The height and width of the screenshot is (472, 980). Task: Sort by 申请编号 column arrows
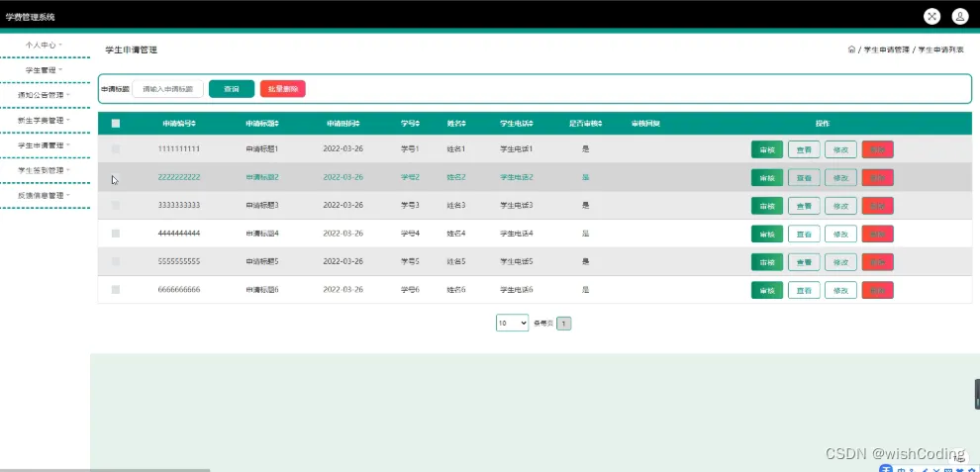coord(194,124)
